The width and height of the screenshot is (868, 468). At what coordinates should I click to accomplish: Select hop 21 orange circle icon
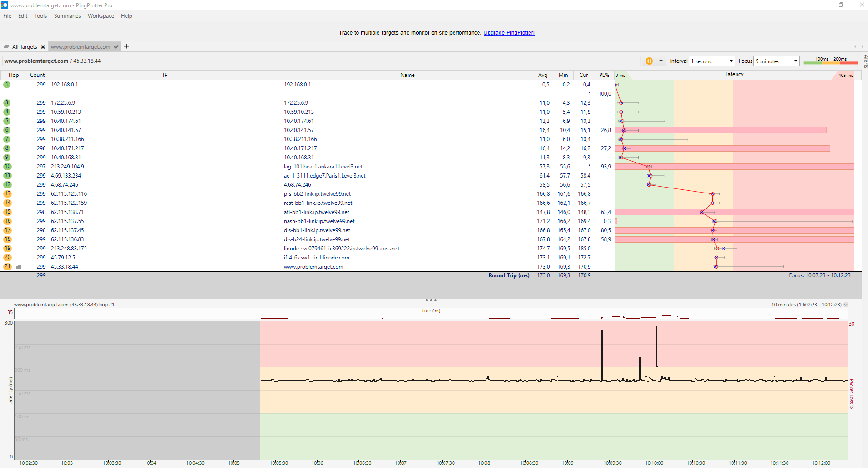[7, 267]
